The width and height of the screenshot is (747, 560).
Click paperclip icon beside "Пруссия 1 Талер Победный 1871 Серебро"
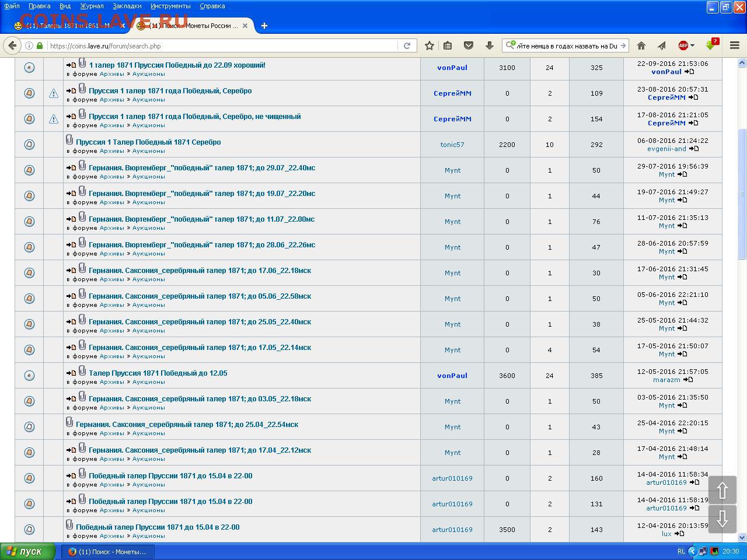tap(69, 140)
